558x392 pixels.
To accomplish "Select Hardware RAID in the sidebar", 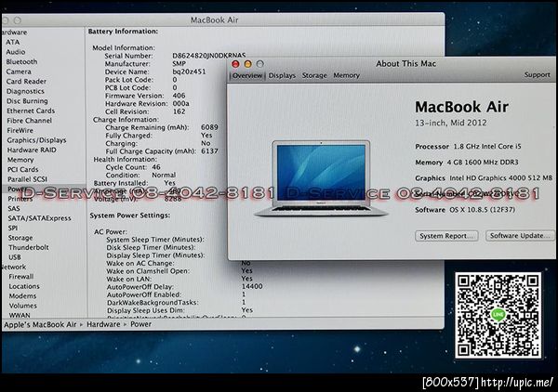I will pyautogui.click(x=32, y=150).
